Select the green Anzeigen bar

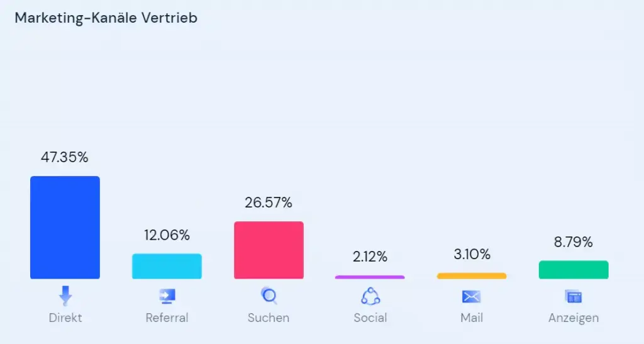574,269
